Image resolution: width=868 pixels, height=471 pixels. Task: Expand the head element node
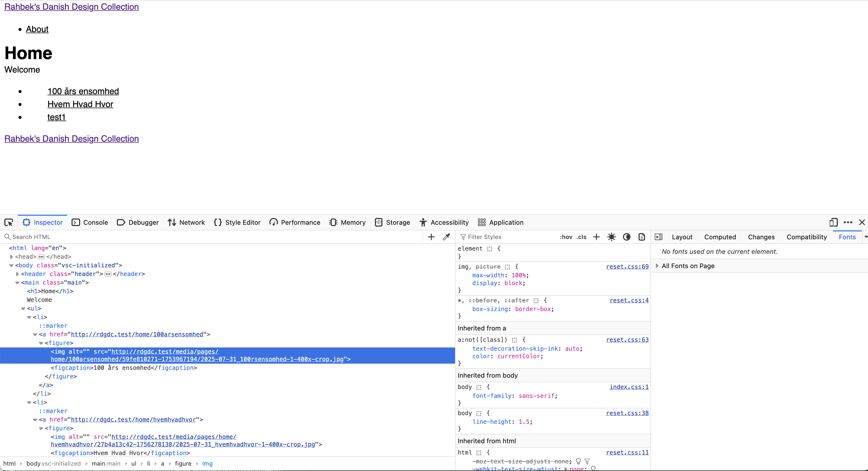tap(11, 257)
